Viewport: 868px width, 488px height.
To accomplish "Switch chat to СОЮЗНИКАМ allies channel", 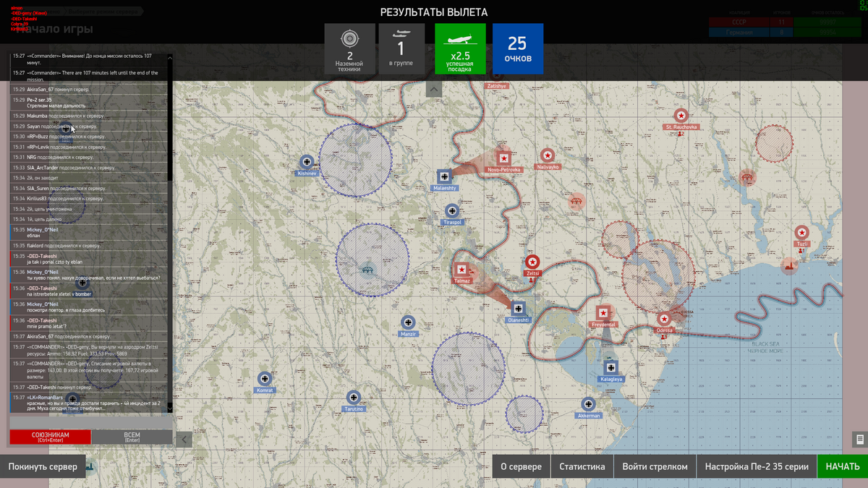I will [51, 437].
